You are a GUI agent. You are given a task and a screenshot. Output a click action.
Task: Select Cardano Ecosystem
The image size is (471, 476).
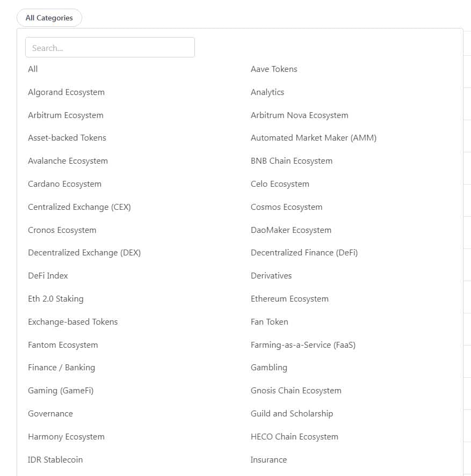(x=64, y=184)
